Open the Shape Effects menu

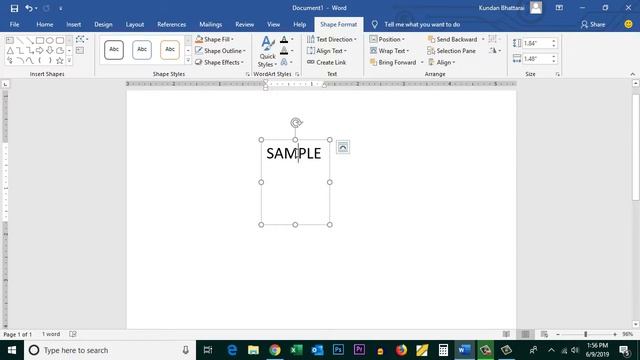219,62
